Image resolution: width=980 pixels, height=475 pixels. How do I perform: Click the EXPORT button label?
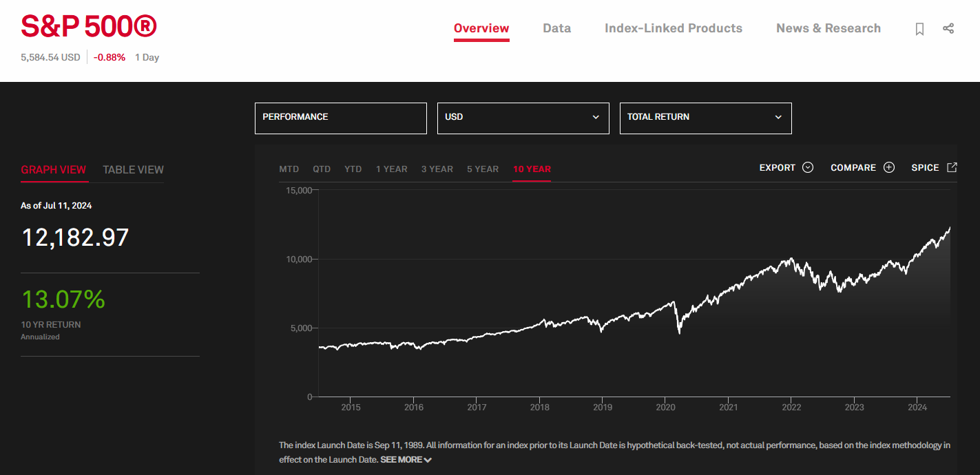click(778, 167)
